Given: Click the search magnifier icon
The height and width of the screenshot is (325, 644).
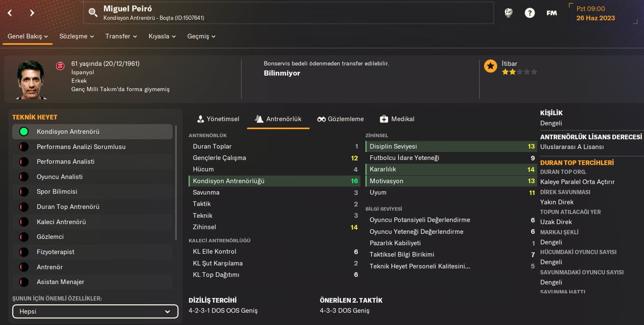Looking at the screenshot, I should coord(93,13).
